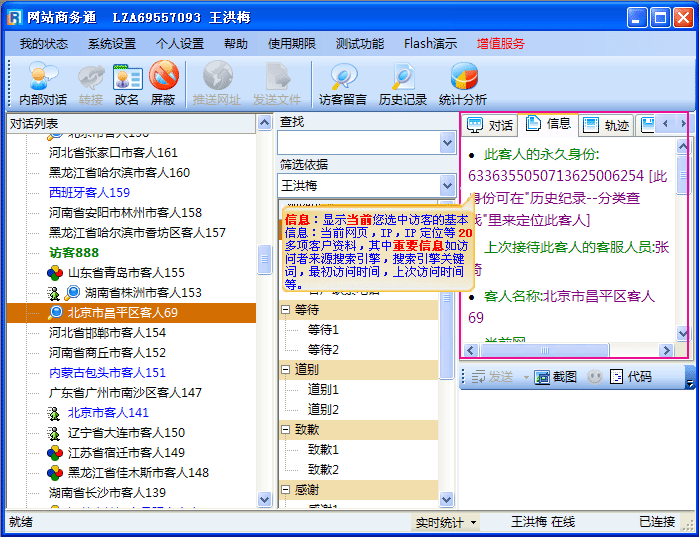Image resolution: width=699 pixels, height=537 pixels.
Task: Collapse the 致歉 group
Action: coord(286,430)
